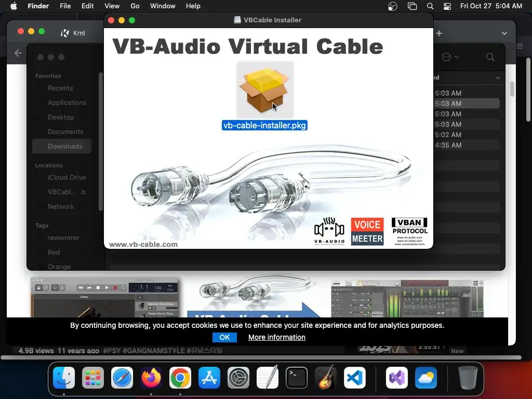Open Visual Studio from the Dock
Image resolution: width=532 pixels, height=399 pixels.
click(x=397, y=378)
